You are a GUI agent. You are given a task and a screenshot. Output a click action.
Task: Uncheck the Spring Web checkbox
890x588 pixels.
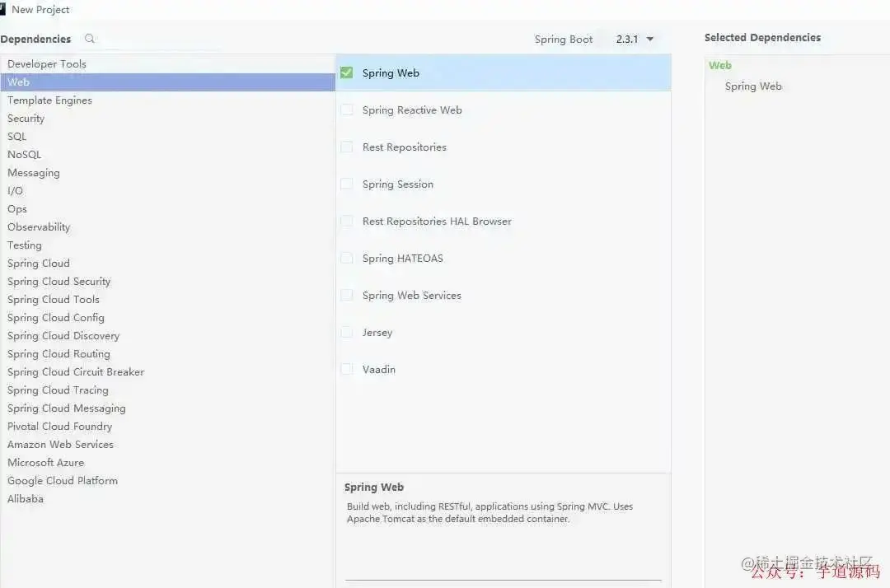coord(346,72)
